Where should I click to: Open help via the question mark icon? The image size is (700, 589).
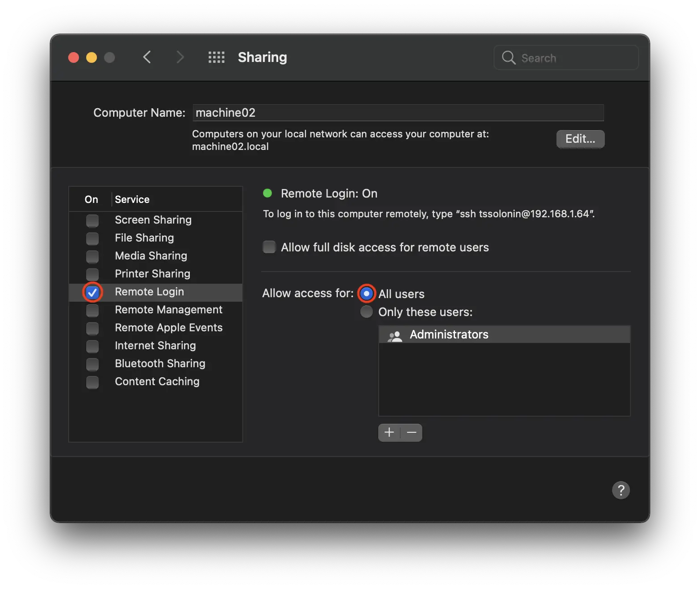(x=621, y=490)
